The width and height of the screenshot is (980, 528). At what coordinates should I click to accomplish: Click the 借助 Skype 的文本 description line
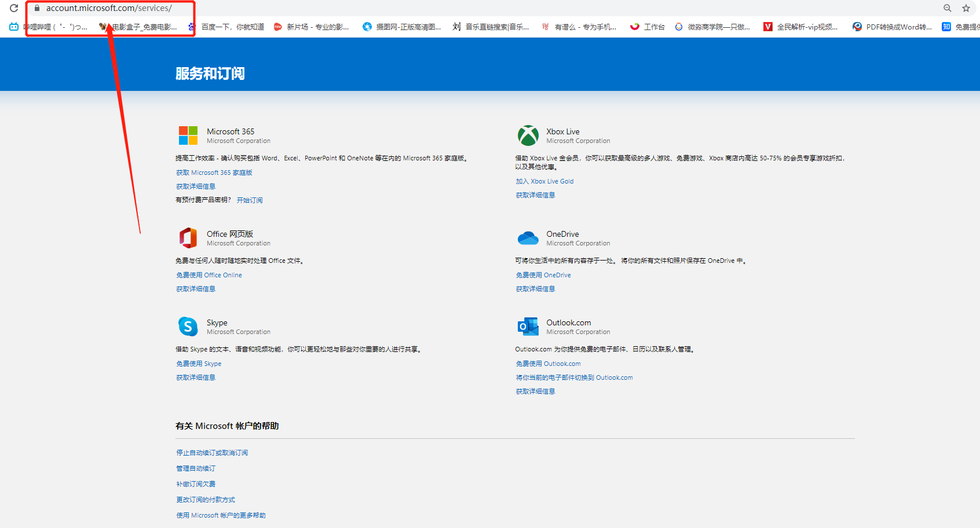point(299,349)
